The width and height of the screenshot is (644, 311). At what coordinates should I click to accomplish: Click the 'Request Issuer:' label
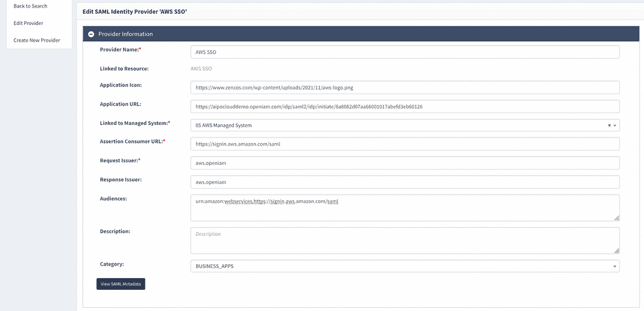pyautogui.click(x=120, y=160)
